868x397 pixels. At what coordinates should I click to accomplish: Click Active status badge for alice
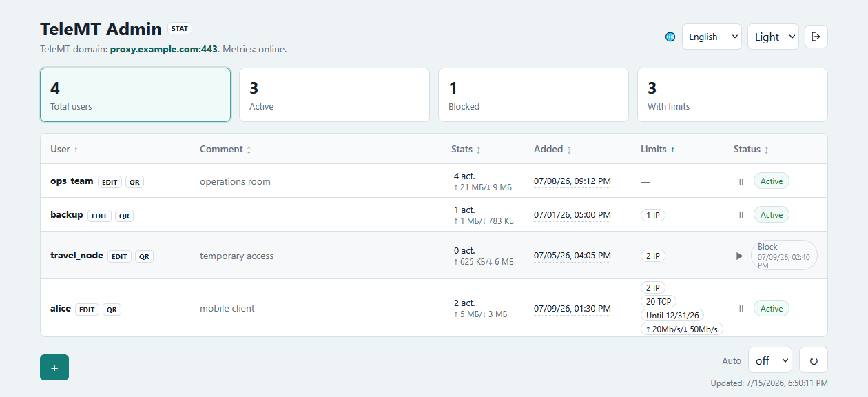tap(772, 309)
